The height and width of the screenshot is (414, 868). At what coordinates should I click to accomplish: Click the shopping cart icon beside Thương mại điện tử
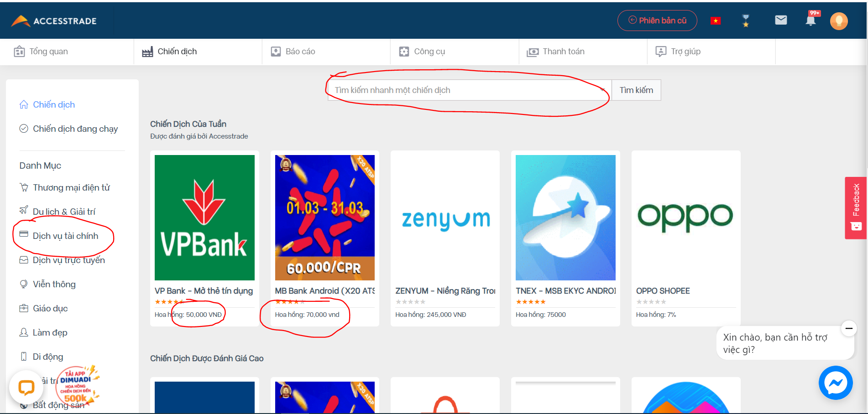[24, 187]
